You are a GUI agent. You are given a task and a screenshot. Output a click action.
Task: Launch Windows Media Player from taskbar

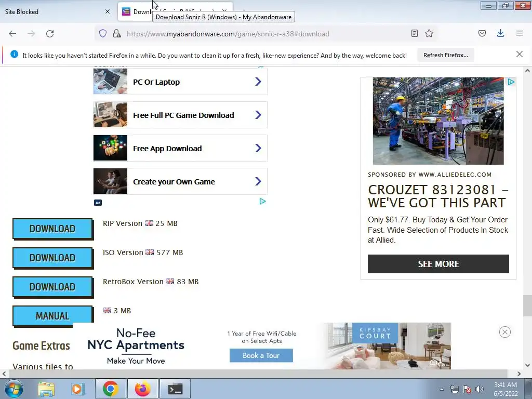pyautogui.click(x=77, y=389)
